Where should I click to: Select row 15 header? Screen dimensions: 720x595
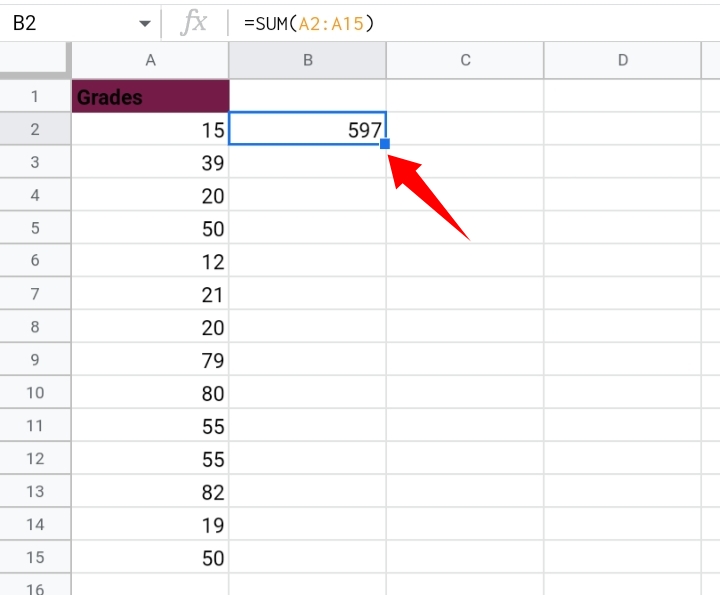pos(35,557)
